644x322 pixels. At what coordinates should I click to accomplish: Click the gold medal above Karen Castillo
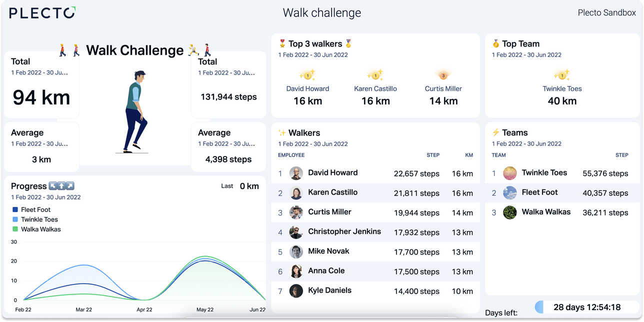click(x=375, y=75)
